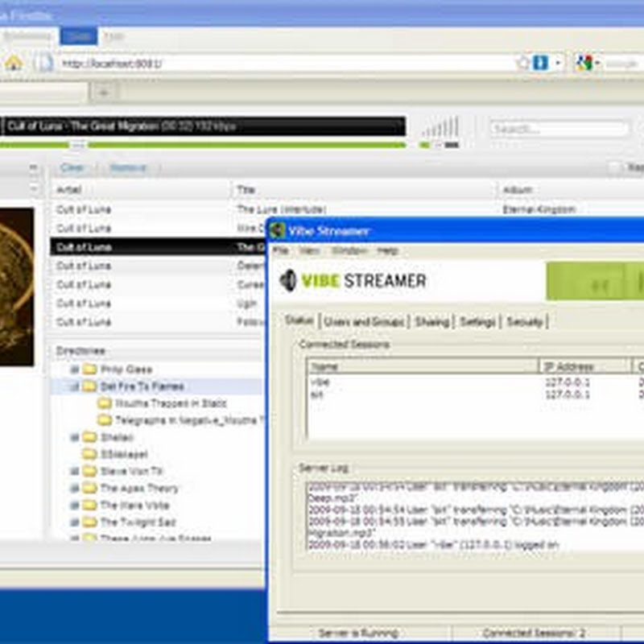Select the 'vibe' session row
Viewport: 644px width, 644px height.
pyautogui.click(x=474, y=382)
